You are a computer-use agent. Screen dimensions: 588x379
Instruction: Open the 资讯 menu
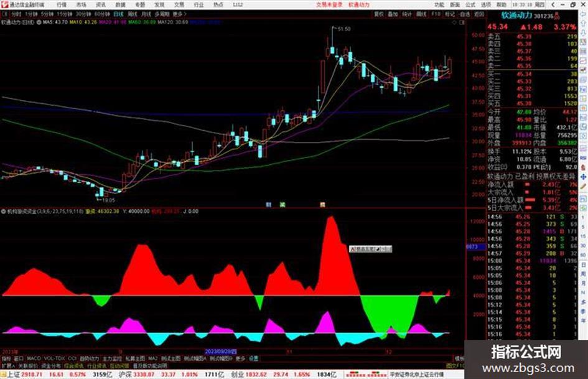click(101, 5)
